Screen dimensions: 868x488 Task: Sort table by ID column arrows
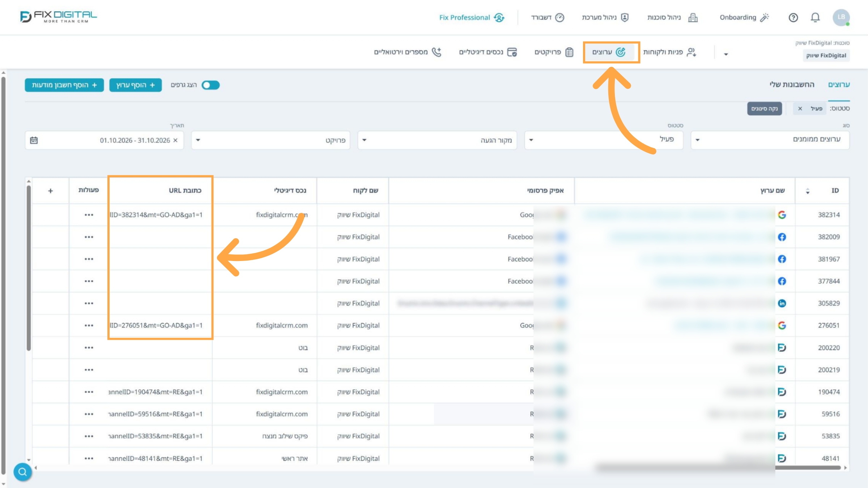[808, 191]
